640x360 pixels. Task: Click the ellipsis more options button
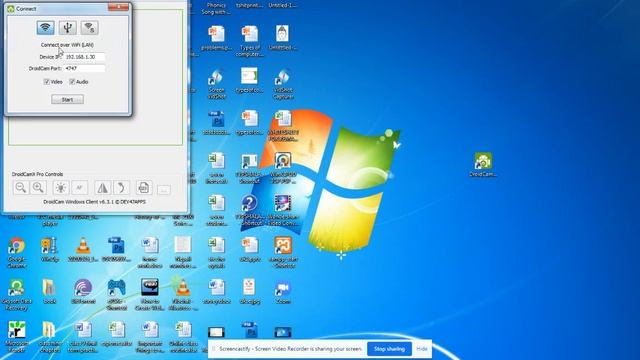[x=164, y=190]
